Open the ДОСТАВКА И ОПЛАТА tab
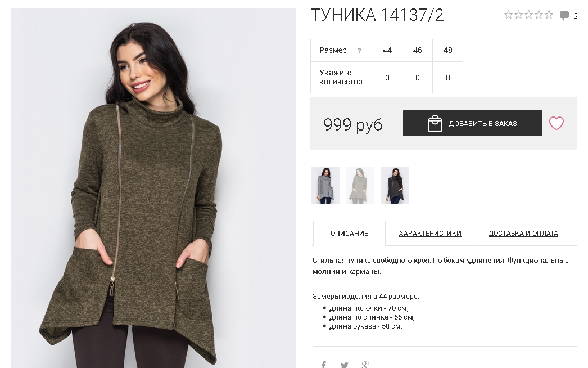The height and width of the screenshot is (368, 588). pyautogui.click(x=523, y=233)
